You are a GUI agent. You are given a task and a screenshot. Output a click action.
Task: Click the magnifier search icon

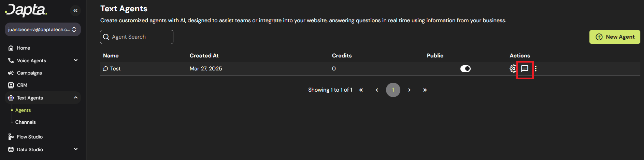106,37
